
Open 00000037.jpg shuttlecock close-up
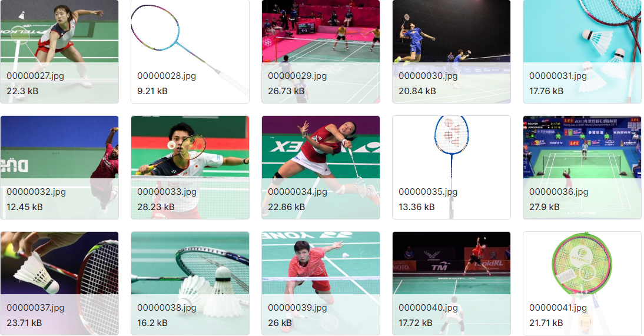coord(59,284)
